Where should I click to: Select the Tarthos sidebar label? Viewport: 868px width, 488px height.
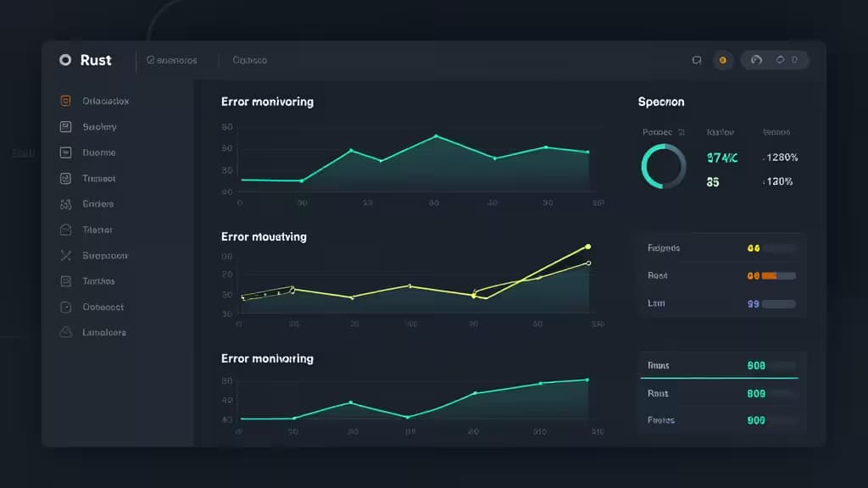98,281
